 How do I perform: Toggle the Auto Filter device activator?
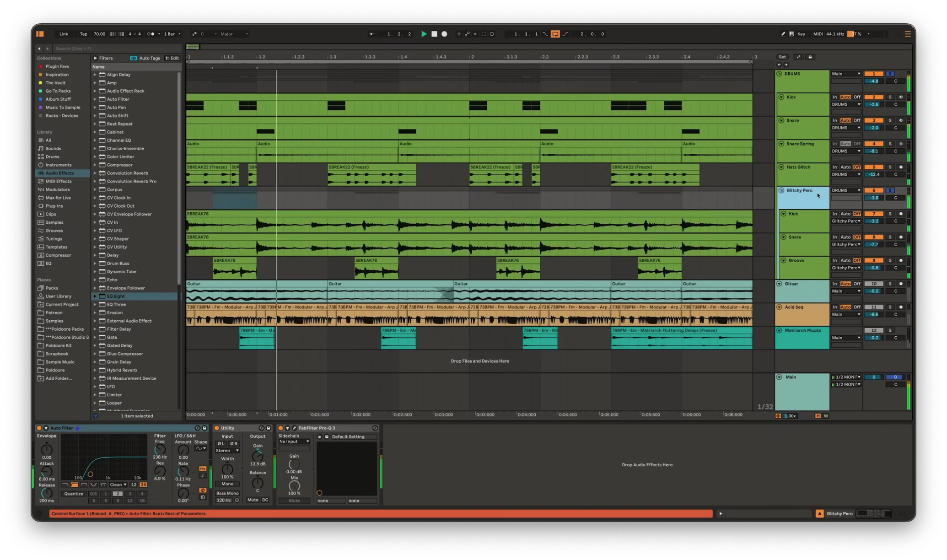point(39,428)
